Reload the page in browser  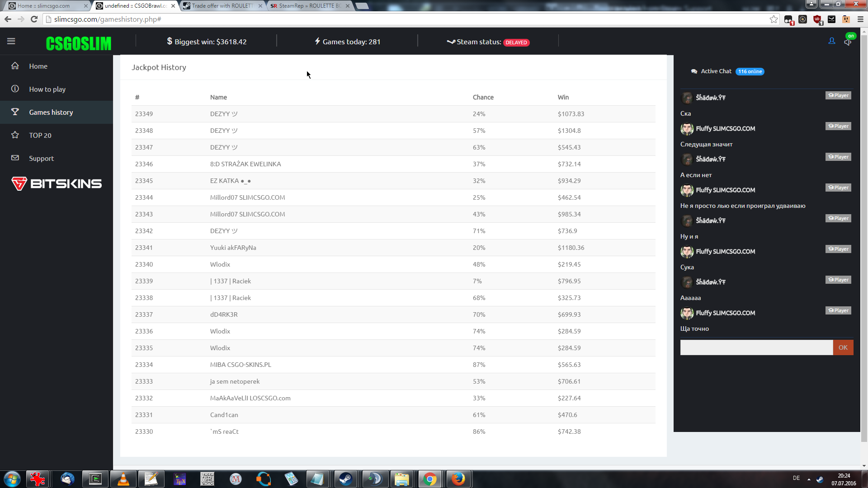[34, 19]
